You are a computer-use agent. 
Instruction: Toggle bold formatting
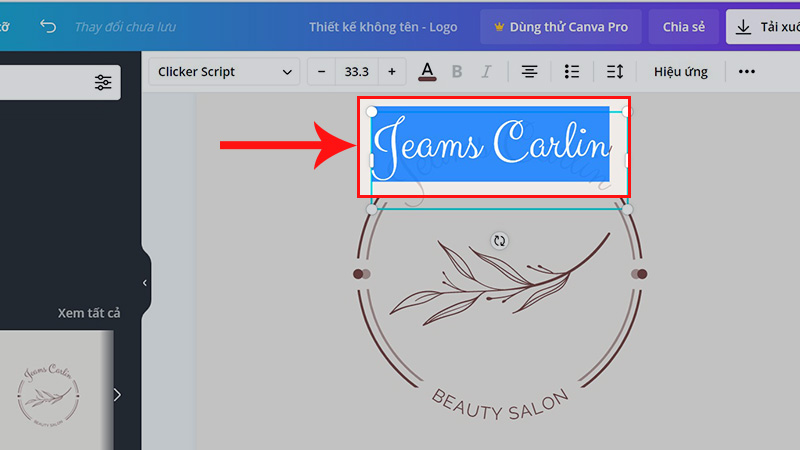(x=457, y=72)
